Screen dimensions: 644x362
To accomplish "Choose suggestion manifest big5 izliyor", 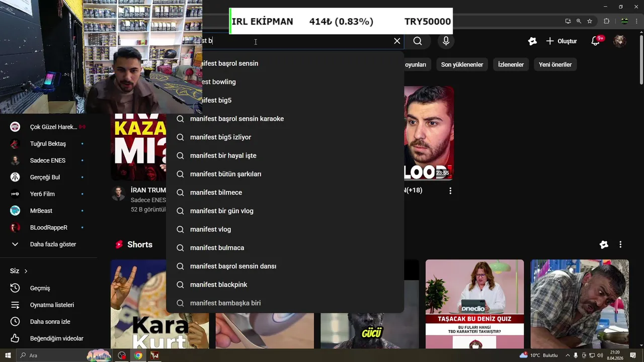I will [x=285, y=137].
